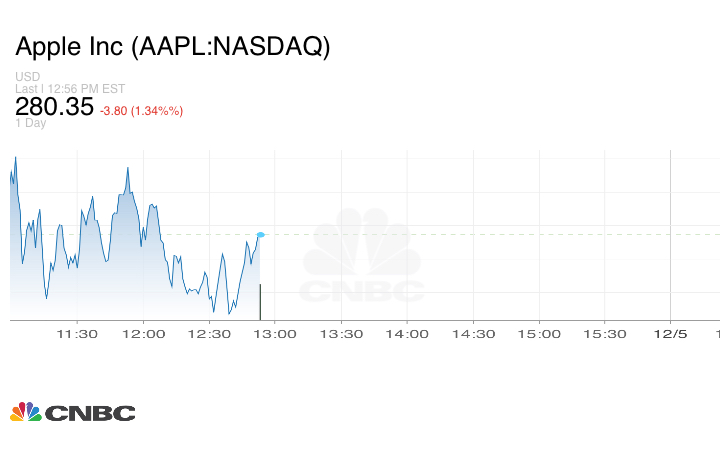The image size is (720, 450).
Task: Click the CNBC watermark in the chart center
Action: 362,258
